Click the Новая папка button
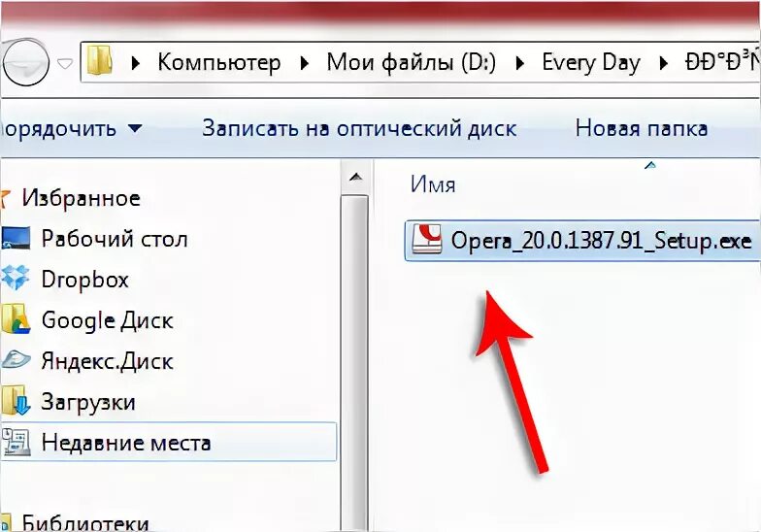The image size is (761, 532). click(x=641, y=128)
